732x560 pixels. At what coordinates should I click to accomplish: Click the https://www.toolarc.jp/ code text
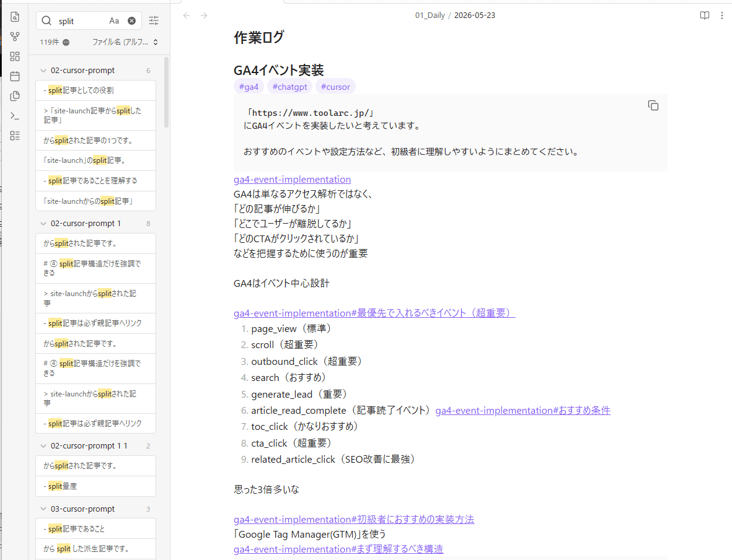coord(311,113)
